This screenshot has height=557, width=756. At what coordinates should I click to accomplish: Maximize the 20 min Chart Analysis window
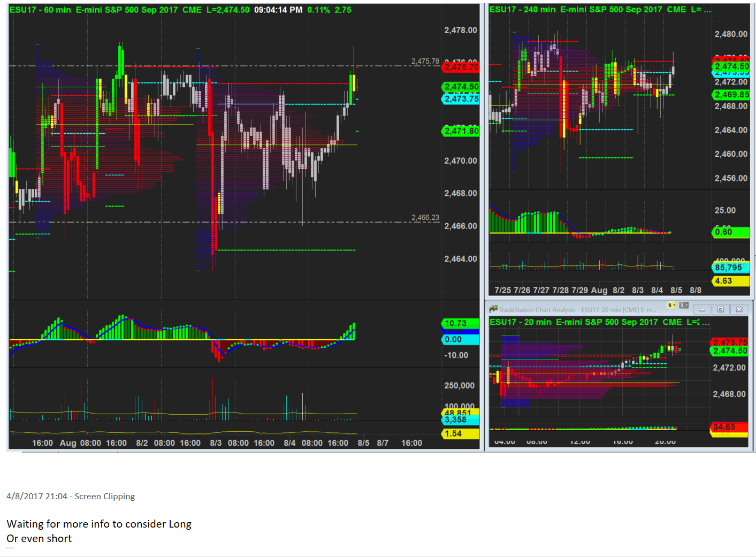pyautogui.click(x=721, y=309)
